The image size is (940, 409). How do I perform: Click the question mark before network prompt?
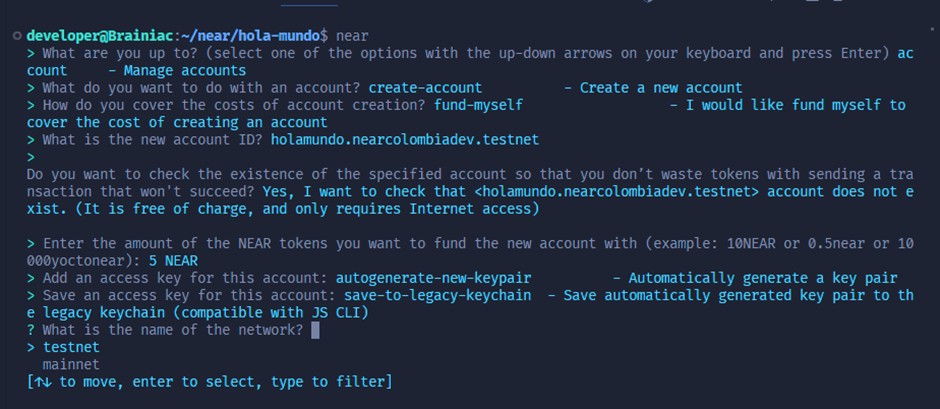click(31, 330)
